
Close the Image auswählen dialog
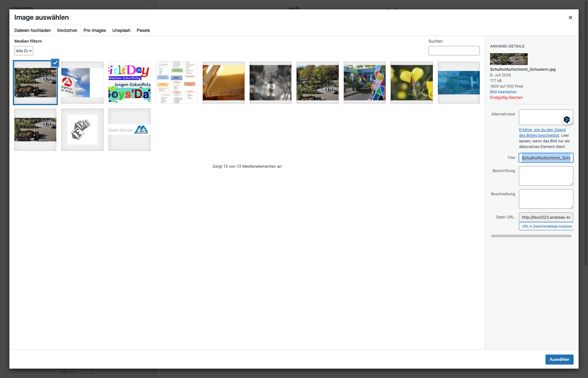pyautogui.click(x=570, y=18)
